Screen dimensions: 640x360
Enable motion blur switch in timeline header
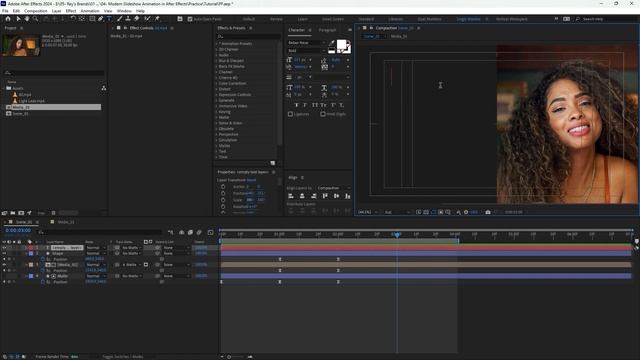[x=199, y=232]
